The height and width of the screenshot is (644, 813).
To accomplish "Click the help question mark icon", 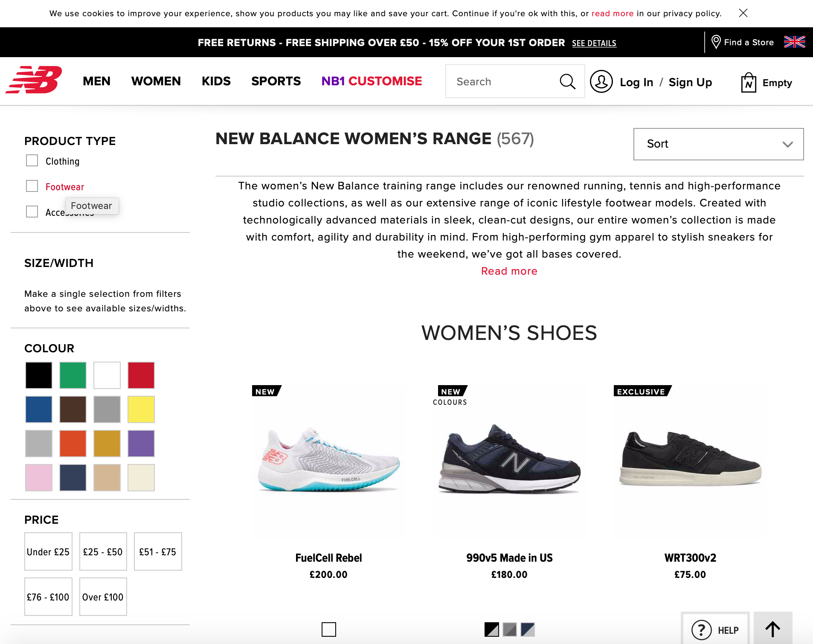I will point(702,630).
